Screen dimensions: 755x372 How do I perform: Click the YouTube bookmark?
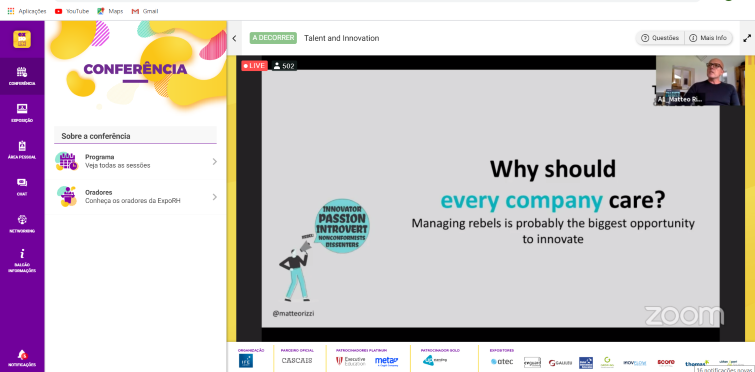72,11
